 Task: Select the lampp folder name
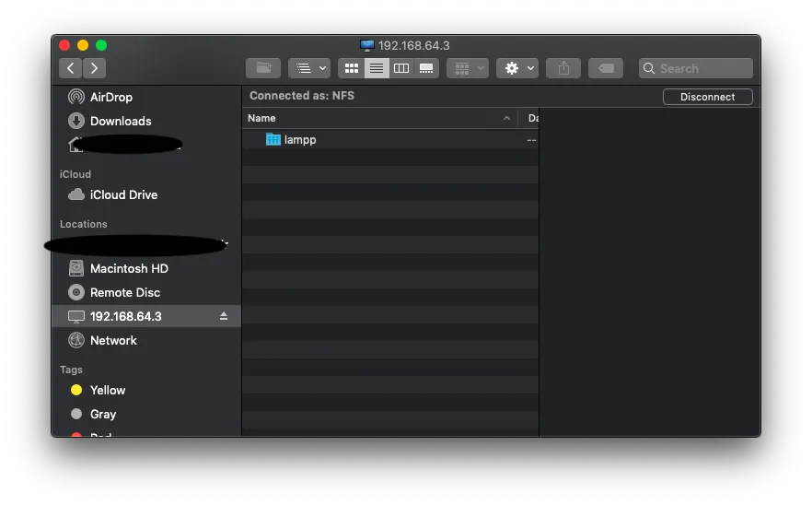(300, 140)
